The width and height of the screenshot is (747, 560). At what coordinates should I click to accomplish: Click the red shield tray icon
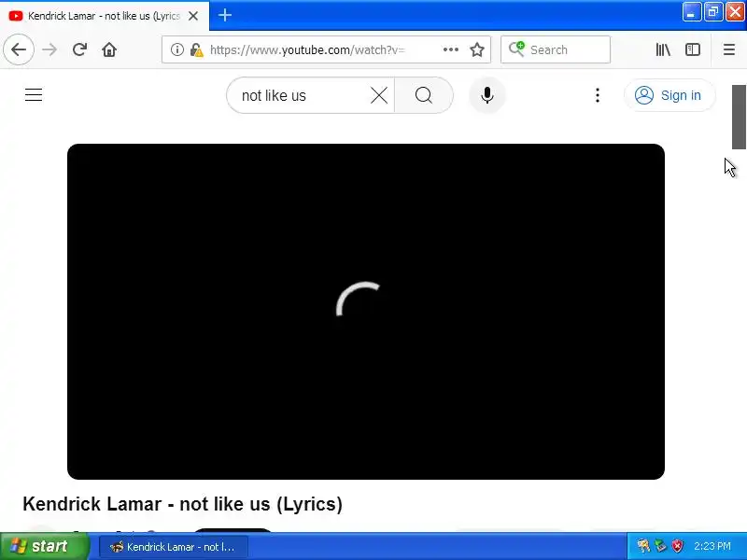(678, 546)
